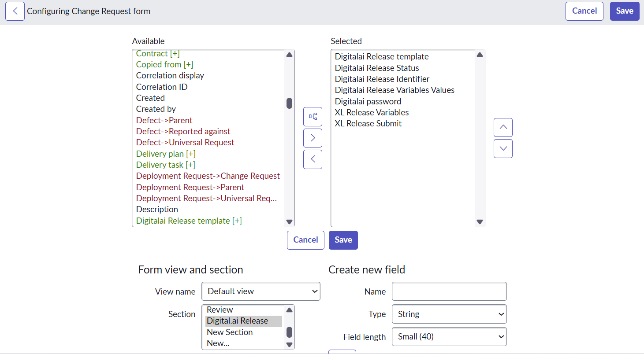Select XL Release Submit in Selected
Screen dimensions: 644x354
[x=368, y=123]
